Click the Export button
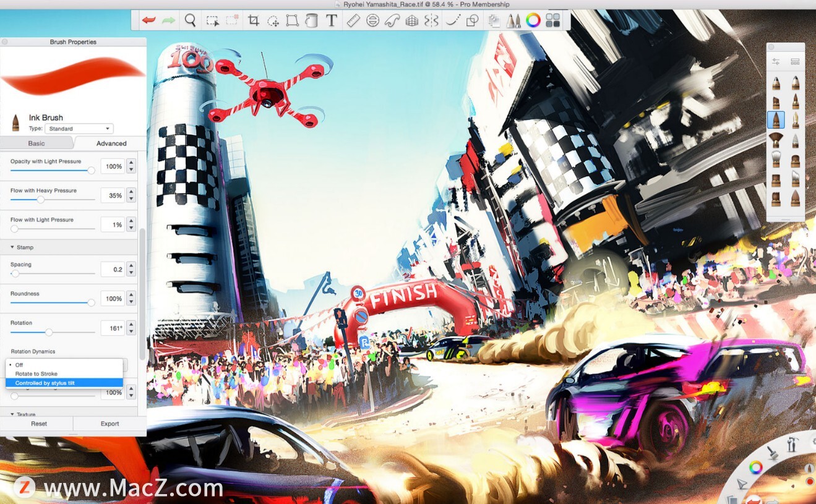Screen dimensions: 816x504 tap(110, 424)
